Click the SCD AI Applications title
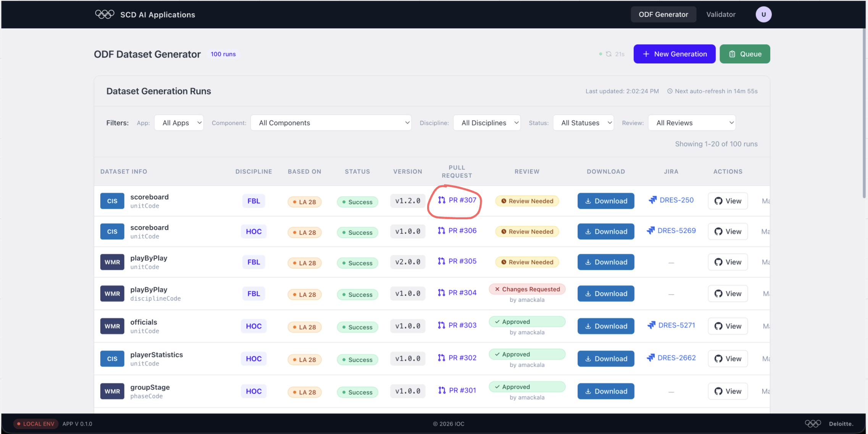Viewport: 868px width, 434px height. pyautogui.click(x=158, y=15)
